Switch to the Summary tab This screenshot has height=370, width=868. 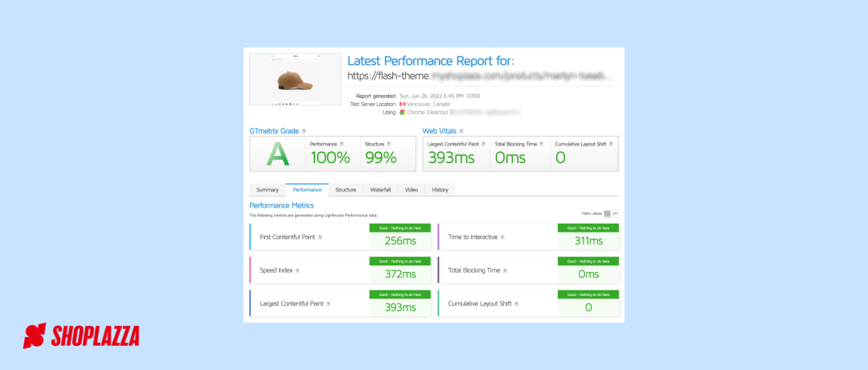click(268, 190)
